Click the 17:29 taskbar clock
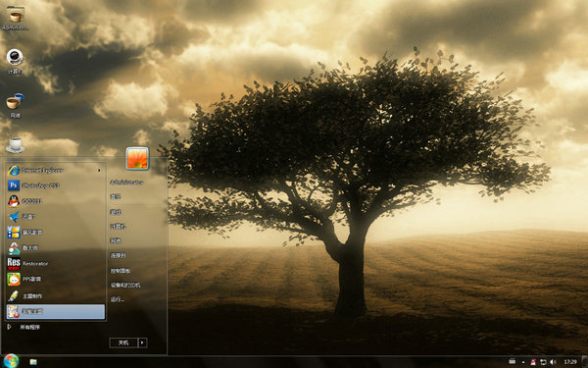This screenshot has height=368, width=588. tap(570, 362)
